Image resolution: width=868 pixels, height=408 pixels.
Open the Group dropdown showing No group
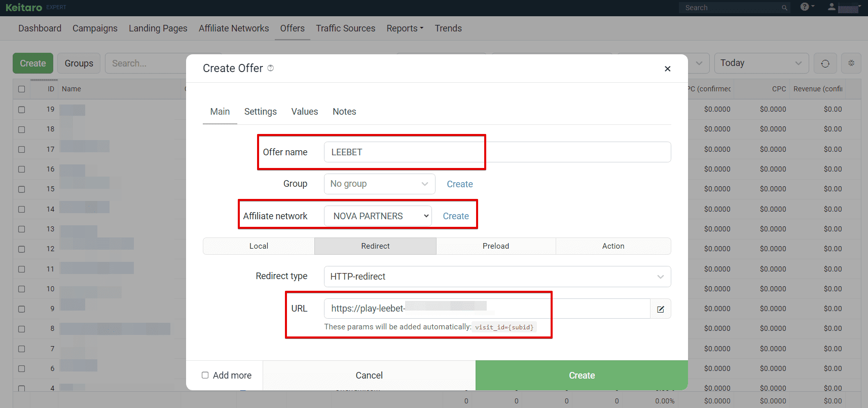coord(379,184)
